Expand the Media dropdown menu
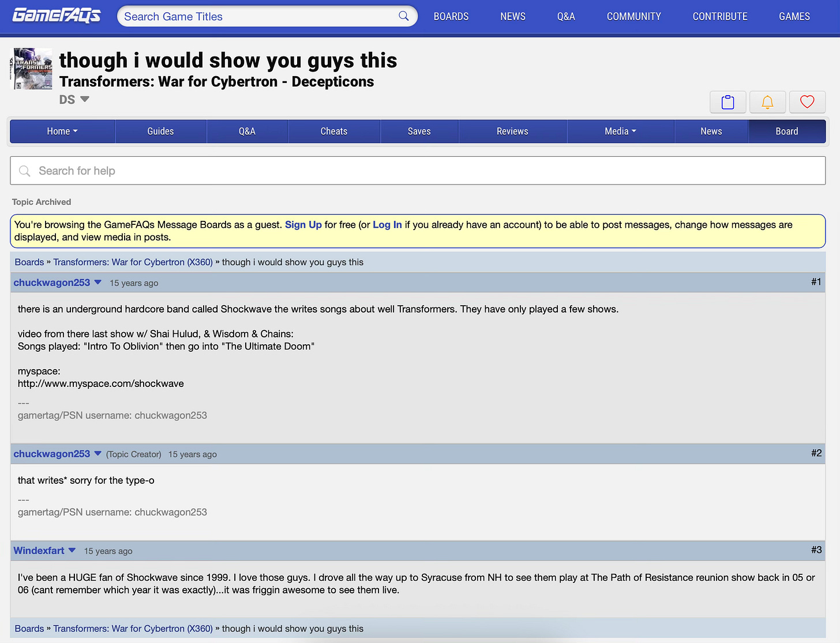This screenshot has height=643, width=840. [621, 131]
